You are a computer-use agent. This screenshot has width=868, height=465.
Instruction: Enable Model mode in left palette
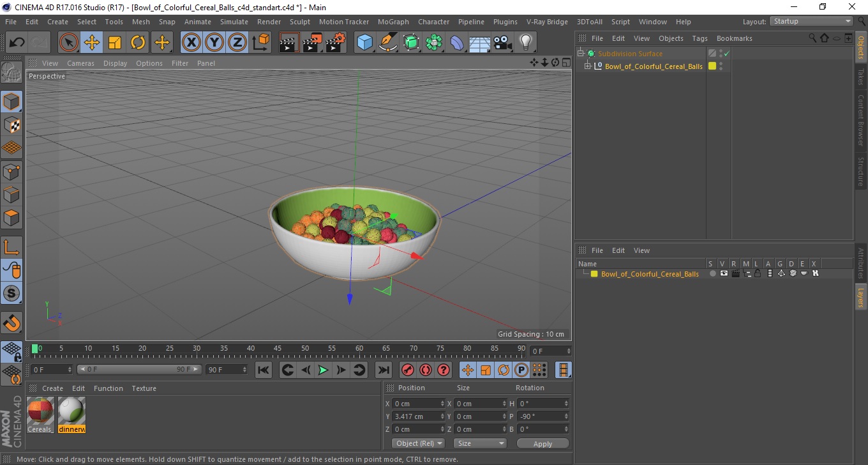click(11, 102)
